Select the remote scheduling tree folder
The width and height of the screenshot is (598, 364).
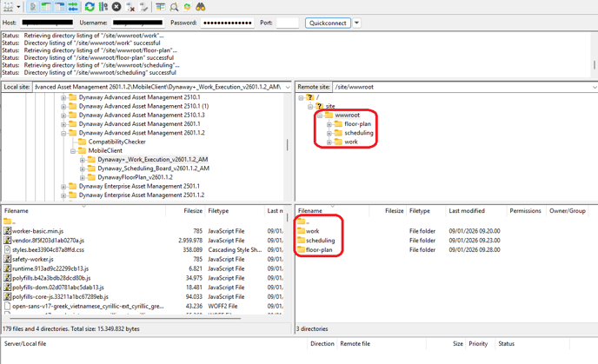point(358,133)
